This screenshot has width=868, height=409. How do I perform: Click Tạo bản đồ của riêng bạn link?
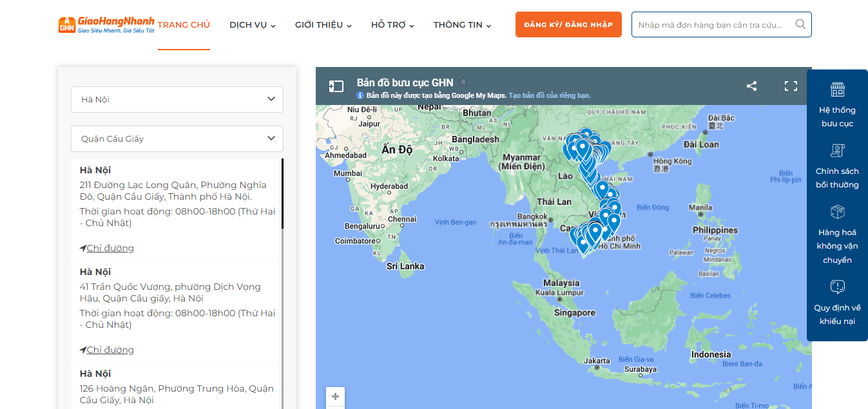(x=549, y=95)
